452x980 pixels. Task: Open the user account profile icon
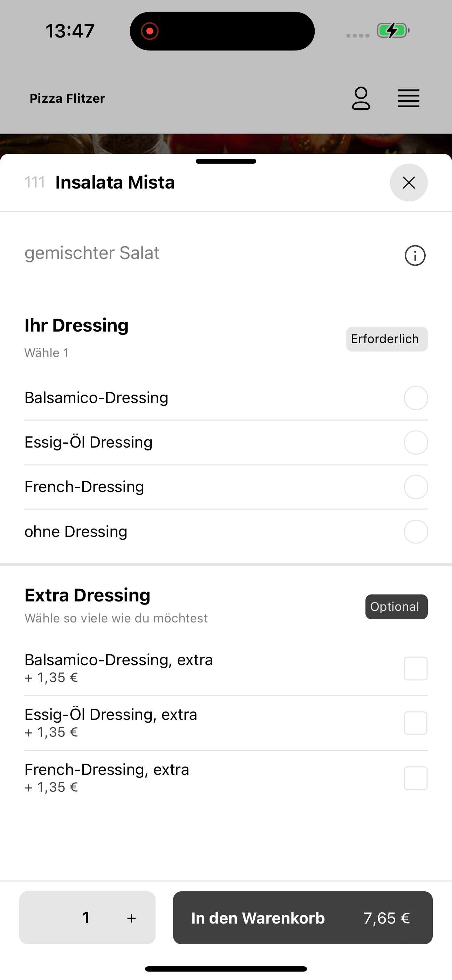click(361, 98)
